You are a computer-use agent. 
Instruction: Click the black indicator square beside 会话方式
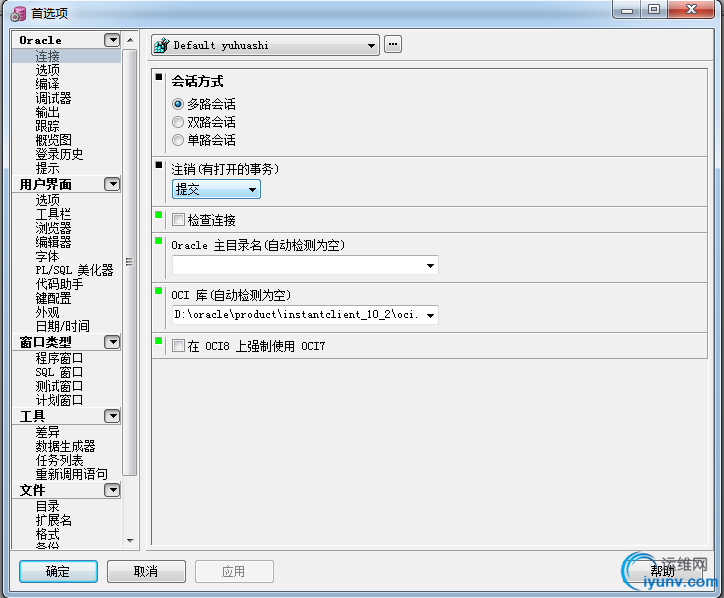click(x=159, y=77)
